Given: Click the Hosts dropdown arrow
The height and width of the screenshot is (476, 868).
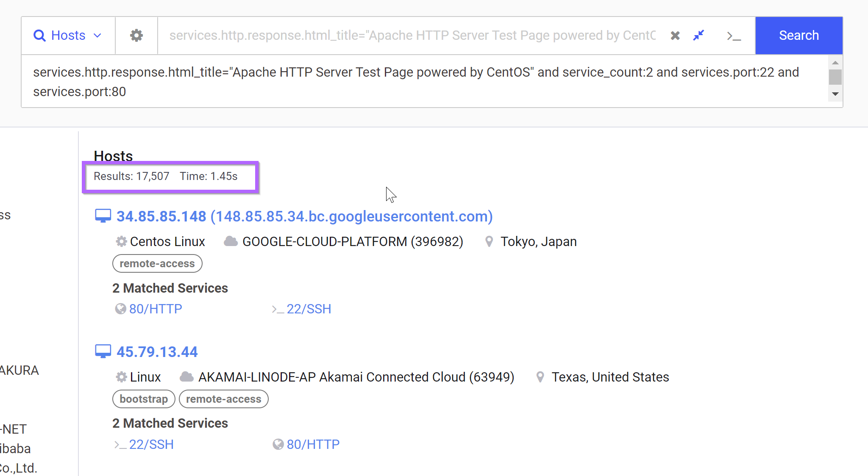Looking at the screenshot, I should [98, 35].
